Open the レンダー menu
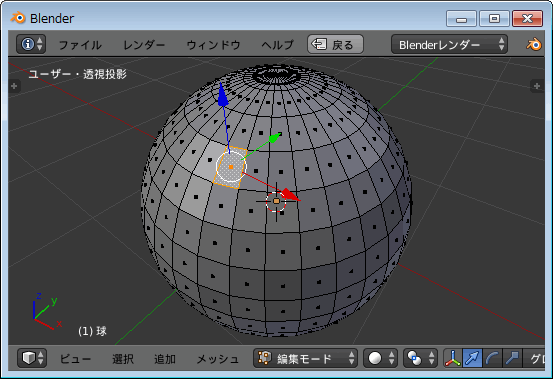This screenshot has width=553, height=379. 144,45
